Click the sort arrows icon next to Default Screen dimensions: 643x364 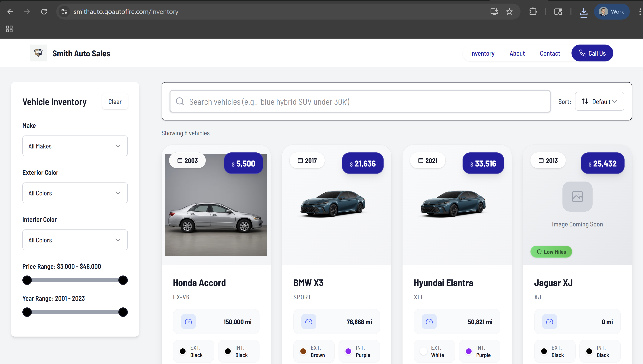pos(585,101)
